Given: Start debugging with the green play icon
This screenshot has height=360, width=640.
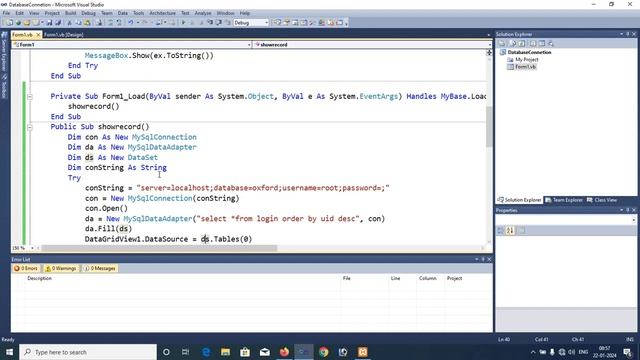Looking at the screenshot, I should (183, 23).
